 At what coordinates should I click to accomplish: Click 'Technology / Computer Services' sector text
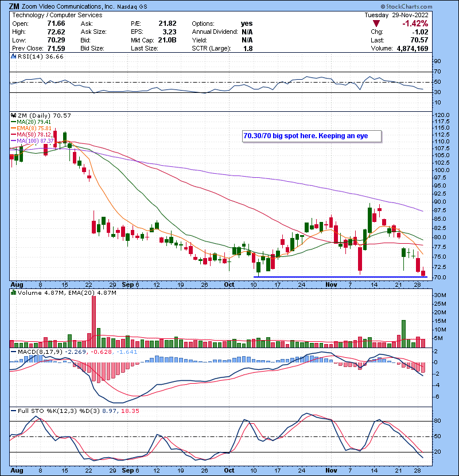pyautogui.click(x=57, y=15)
